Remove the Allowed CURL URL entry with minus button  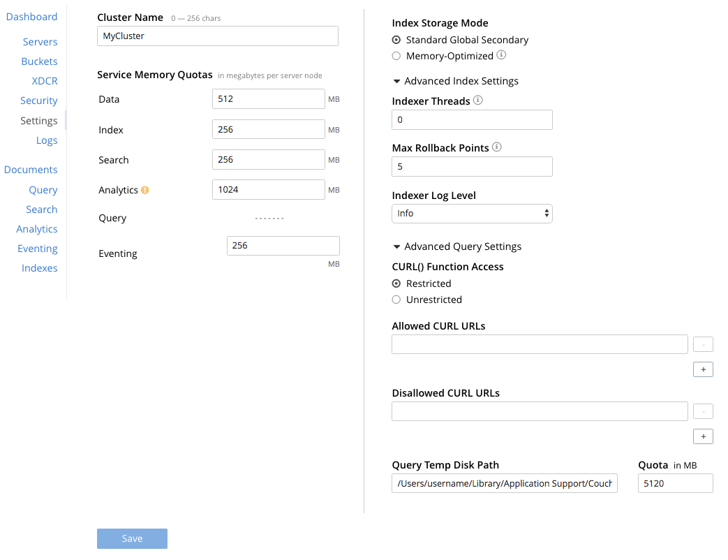tap(703, 344)
